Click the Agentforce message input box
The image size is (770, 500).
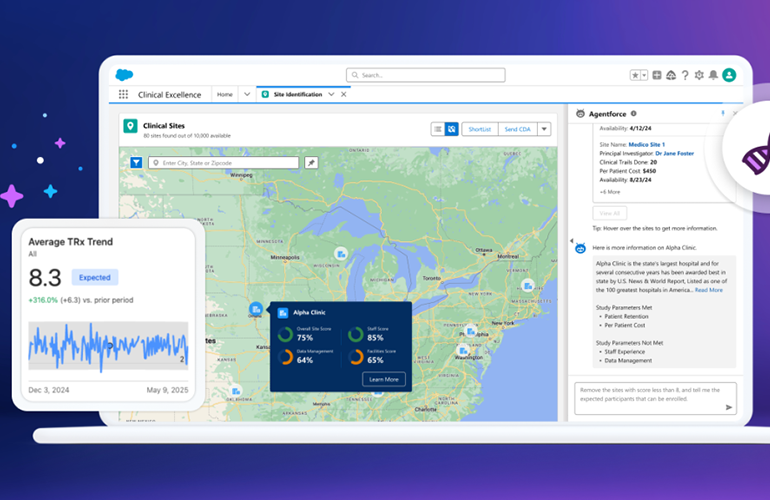pos(655,398)
